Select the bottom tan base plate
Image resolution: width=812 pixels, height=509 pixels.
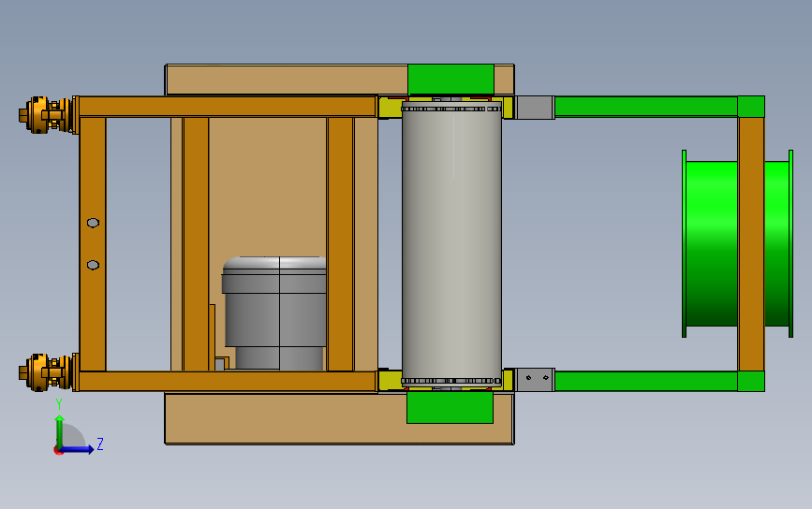[x=286, y=418]
